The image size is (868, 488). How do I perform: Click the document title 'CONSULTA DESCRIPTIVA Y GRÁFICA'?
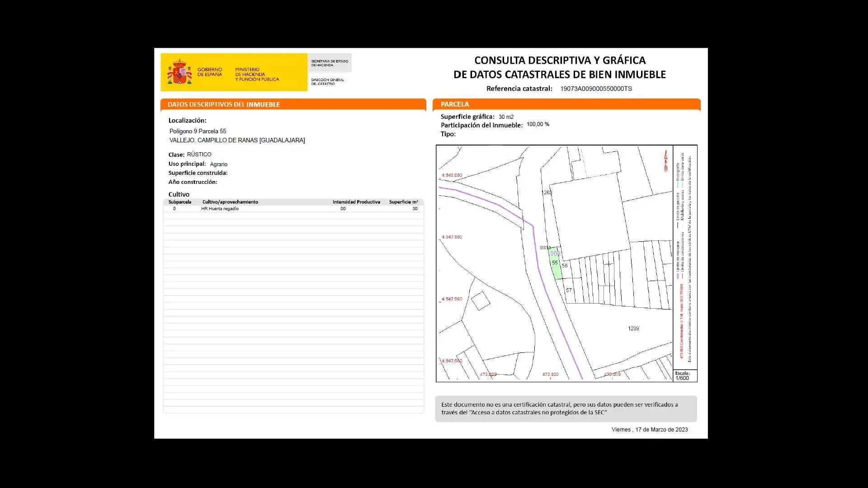pyautogui.click(x=560, y=61)
